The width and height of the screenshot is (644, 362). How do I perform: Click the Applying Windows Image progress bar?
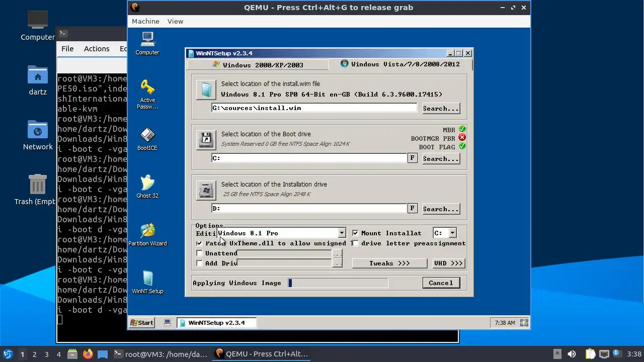tap(338, 283)
